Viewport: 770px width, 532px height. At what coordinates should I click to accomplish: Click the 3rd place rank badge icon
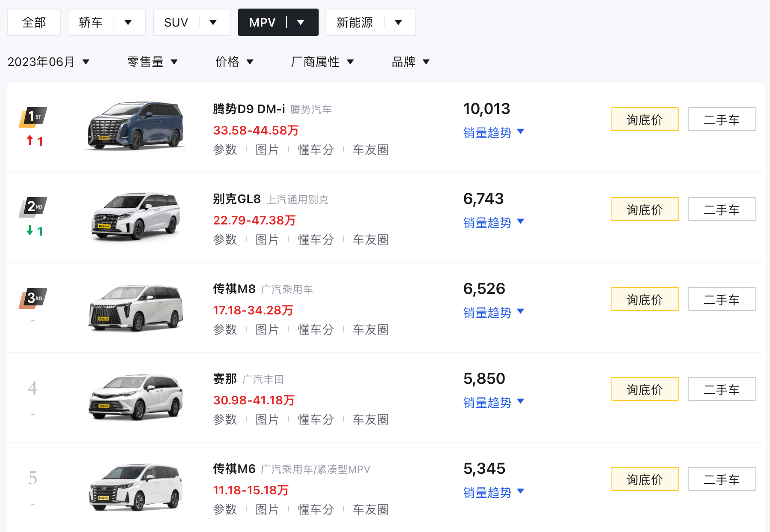[33, 298]
